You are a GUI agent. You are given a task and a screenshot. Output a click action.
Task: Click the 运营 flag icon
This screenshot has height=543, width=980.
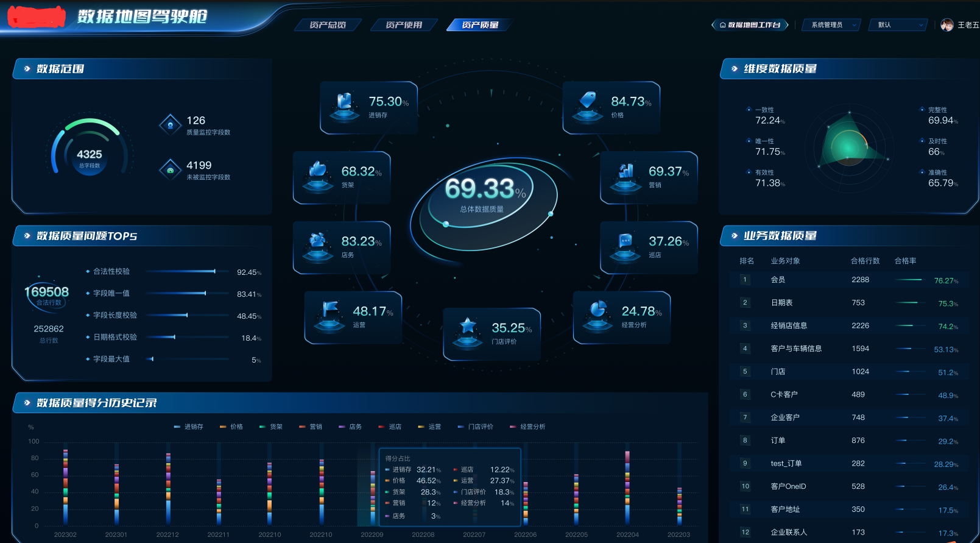[330, 316]
